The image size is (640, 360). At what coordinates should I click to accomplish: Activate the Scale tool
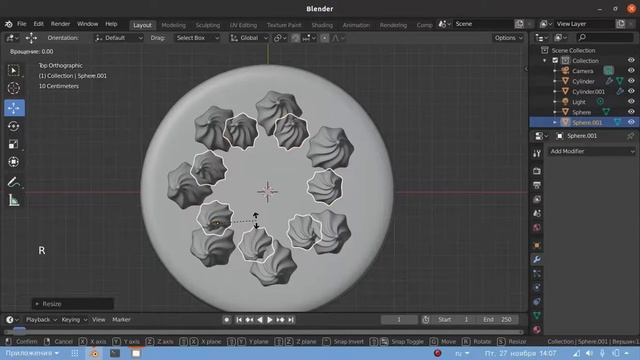tap(13, 144)
